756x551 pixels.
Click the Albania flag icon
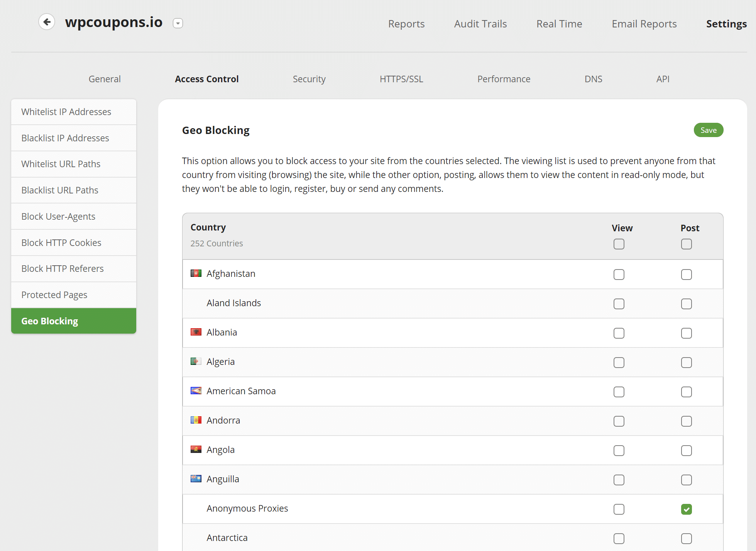point(195,332)
